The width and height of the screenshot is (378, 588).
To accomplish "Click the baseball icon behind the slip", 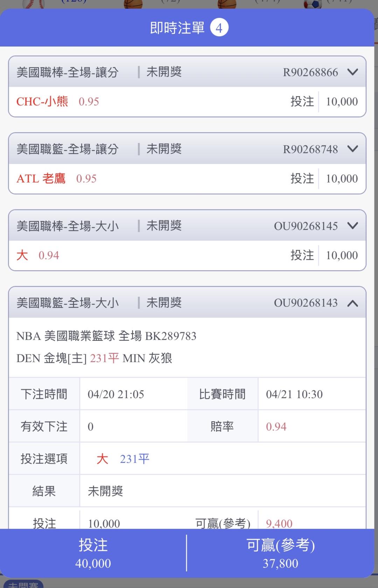I will tap(34, 3).
